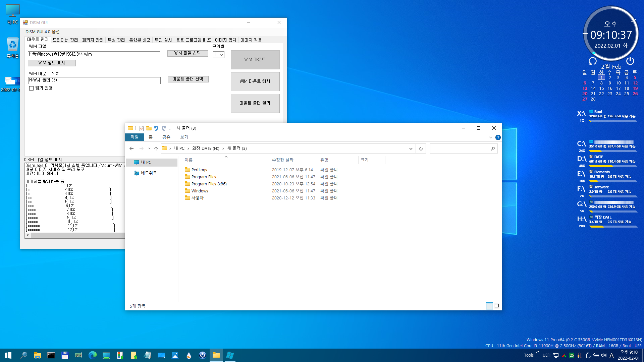Screen dimensions: 644x362
Task: Click the power icon on the clock widget
Action: coord(630,61)
